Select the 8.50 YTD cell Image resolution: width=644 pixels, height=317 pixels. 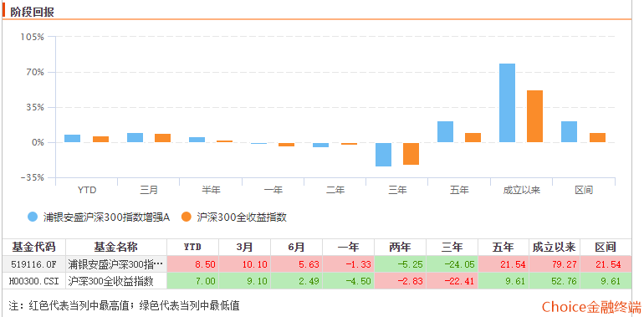pos(192,264)
